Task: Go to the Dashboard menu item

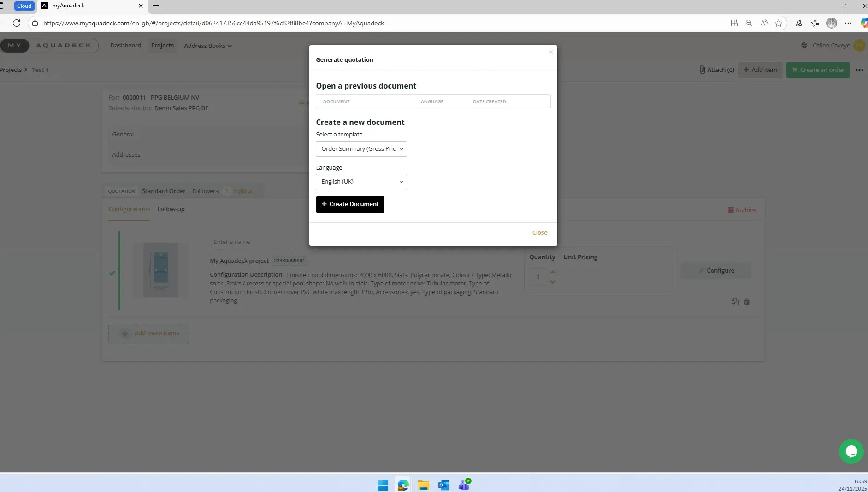Action: coord(125,46)
